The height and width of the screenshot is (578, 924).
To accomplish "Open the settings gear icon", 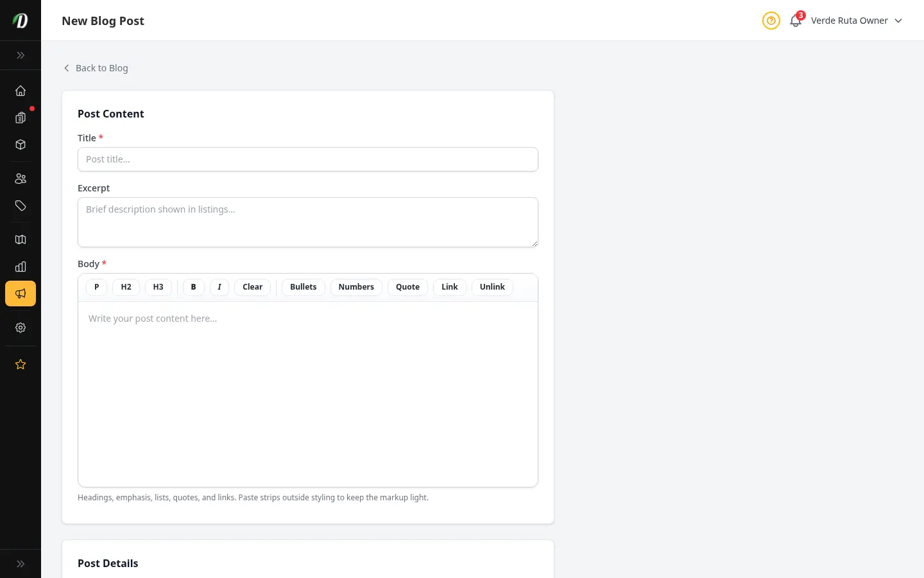I will click(x=21, y=328).
